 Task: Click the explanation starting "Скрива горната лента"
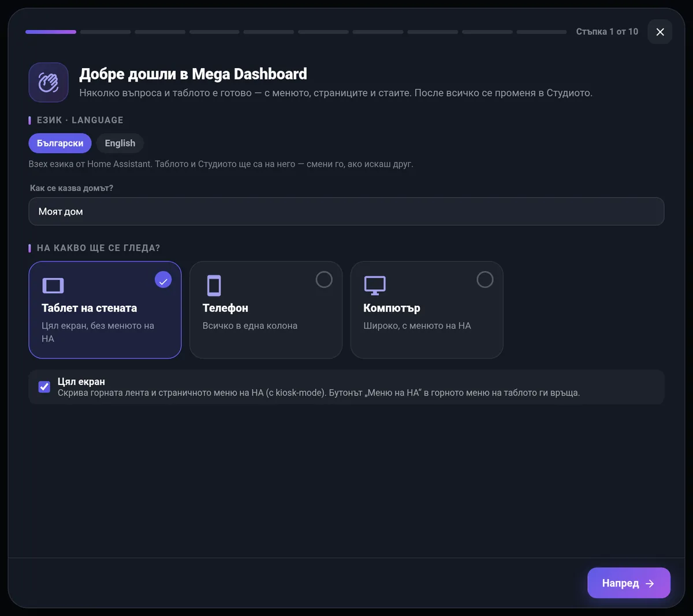click(x=319, y=393)
